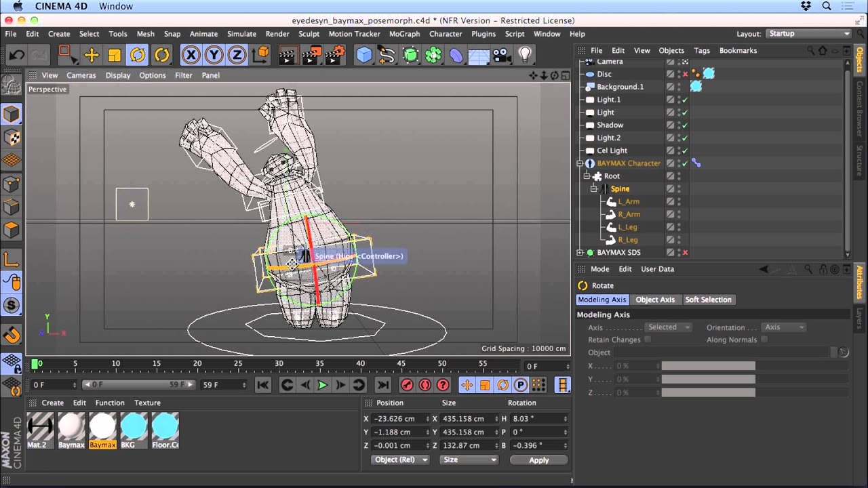The height and width of the screenshot is (488, 868).
Task: Collapse the Root object children
Action: pos(587,176)
